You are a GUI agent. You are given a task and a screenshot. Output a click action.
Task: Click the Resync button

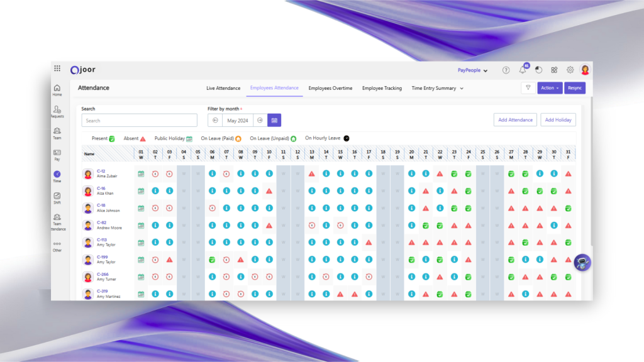575,88
